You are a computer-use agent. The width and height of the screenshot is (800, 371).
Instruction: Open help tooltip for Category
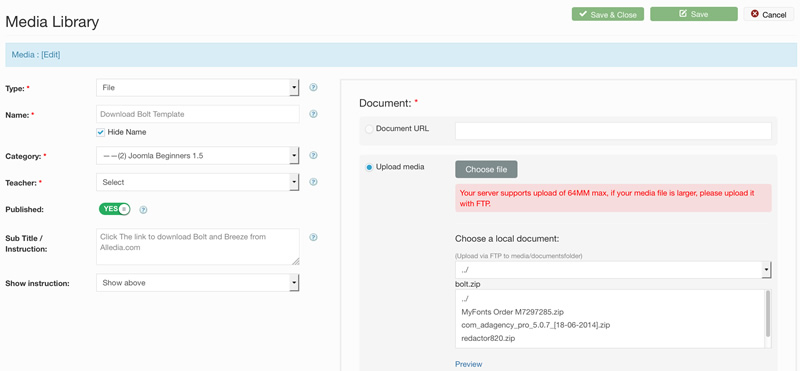coord(314,155)
